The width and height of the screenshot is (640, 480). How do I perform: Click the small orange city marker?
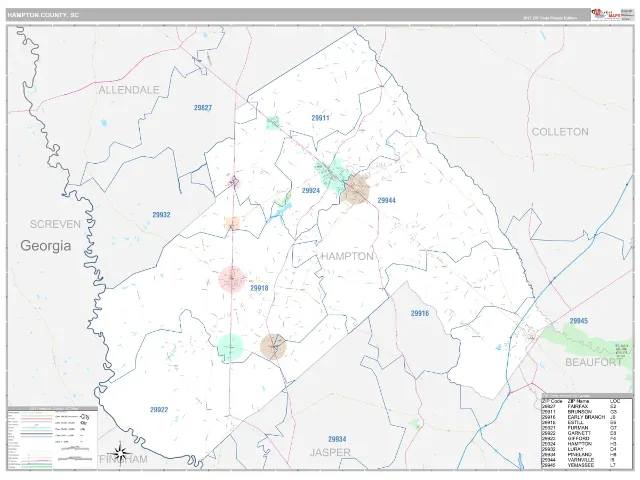pos(232,223)
